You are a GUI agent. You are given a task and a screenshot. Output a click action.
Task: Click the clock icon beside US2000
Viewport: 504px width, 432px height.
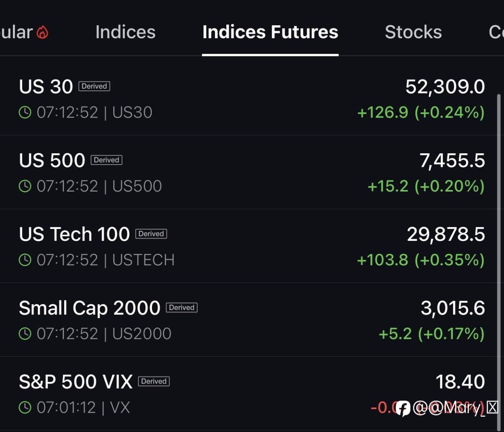[25, 334]
